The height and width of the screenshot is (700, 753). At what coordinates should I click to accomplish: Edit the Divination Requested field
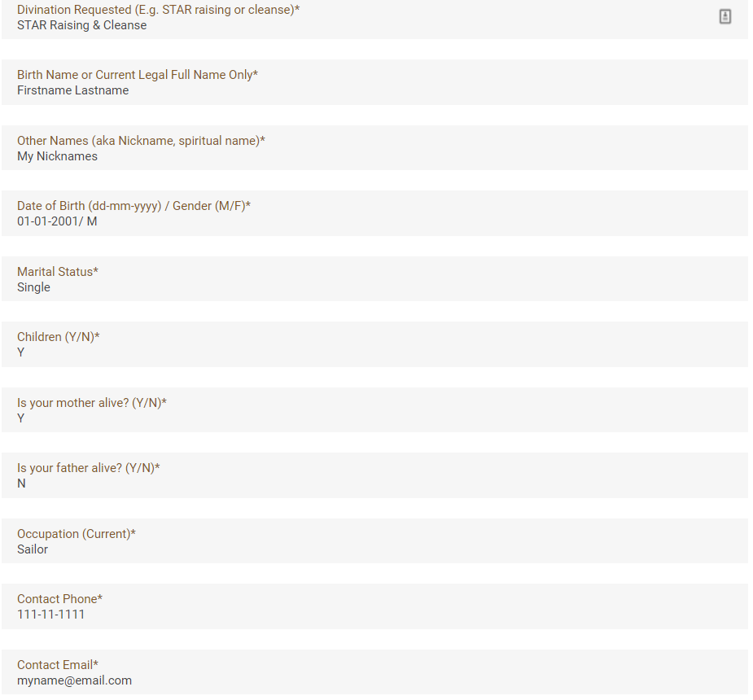(374, 18)
